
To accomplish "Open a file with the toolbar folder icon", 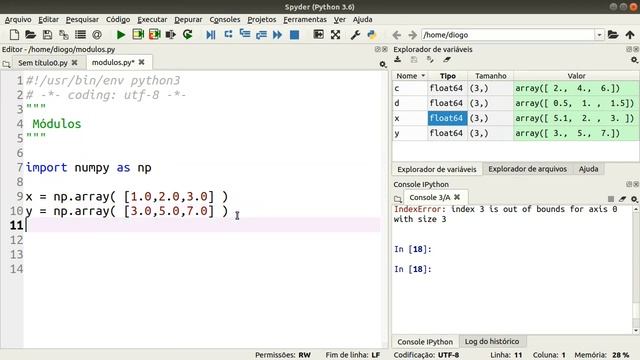I will pos(31,35).
